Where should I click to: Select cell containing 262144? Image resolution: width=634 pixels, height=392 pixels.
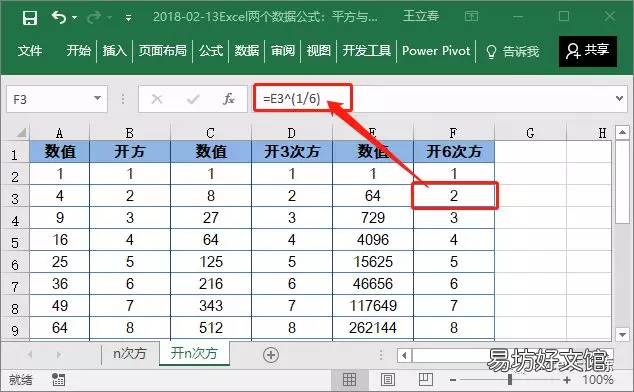coord(373,327)
